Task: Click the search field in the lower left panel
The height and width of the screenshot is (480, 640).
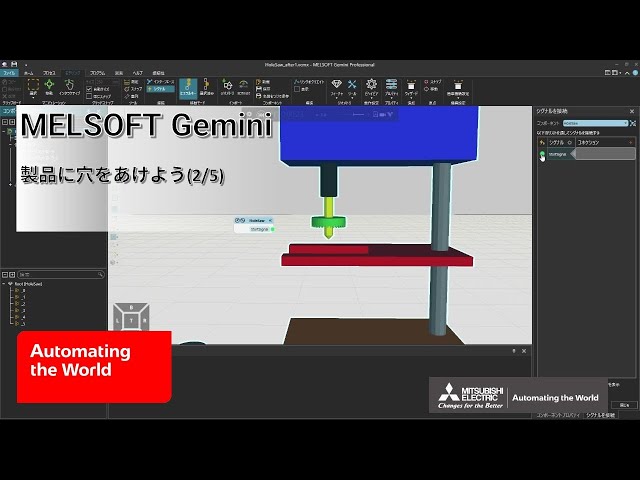Action: 60,275
